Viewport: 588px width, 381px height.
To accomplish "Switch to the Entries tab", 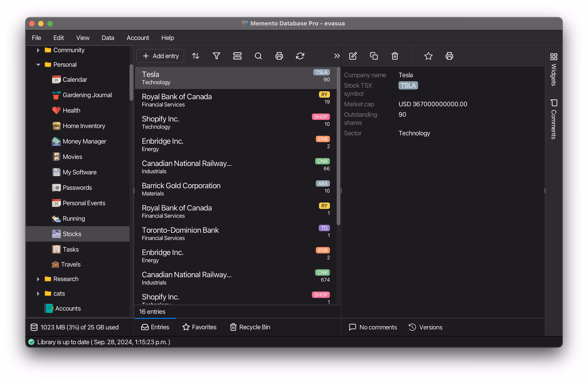I will [155, 327].
